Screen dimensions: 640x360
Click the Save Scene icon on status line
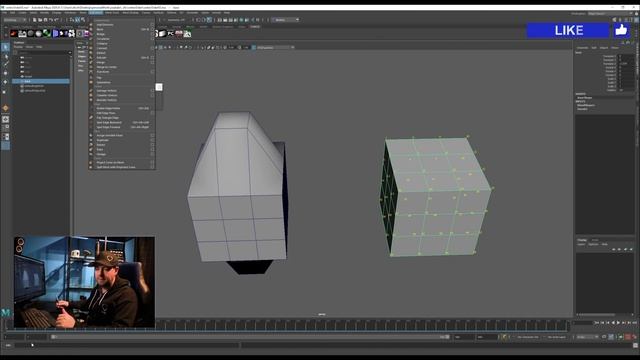[x=45, y=20]
